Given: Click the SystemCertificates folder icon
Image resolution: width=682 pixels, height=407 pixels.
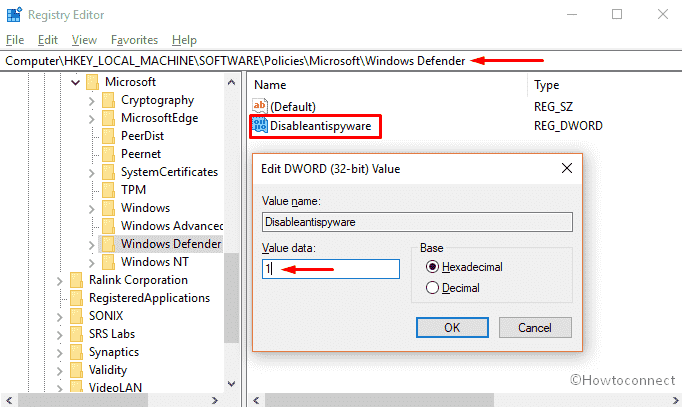Looking at the screenshot, I should (108, 172).
